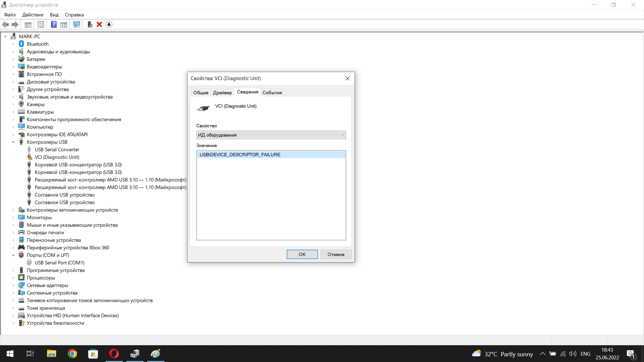Select the USB\DEVICE_DESCRIPTOR_FAILURE value entry
The width and height of the screenshot is (644, 362).
(x=240, y=155)
